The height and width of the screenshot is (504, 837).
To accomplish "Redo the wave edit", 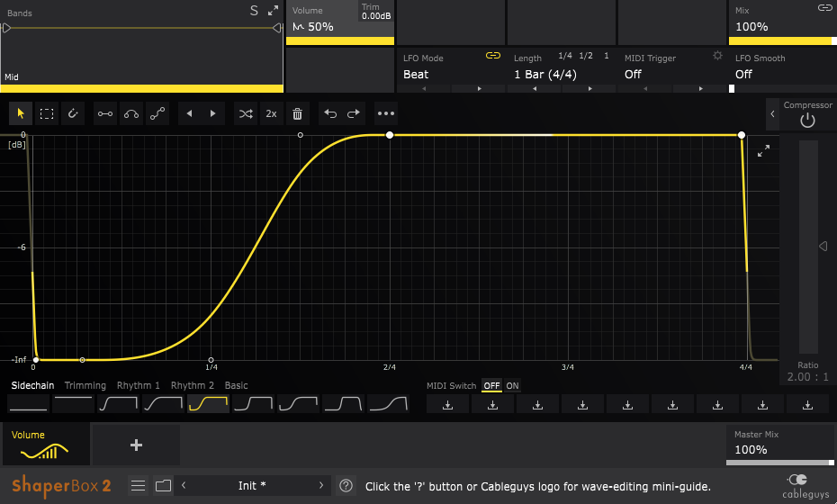I will [354, 113].
